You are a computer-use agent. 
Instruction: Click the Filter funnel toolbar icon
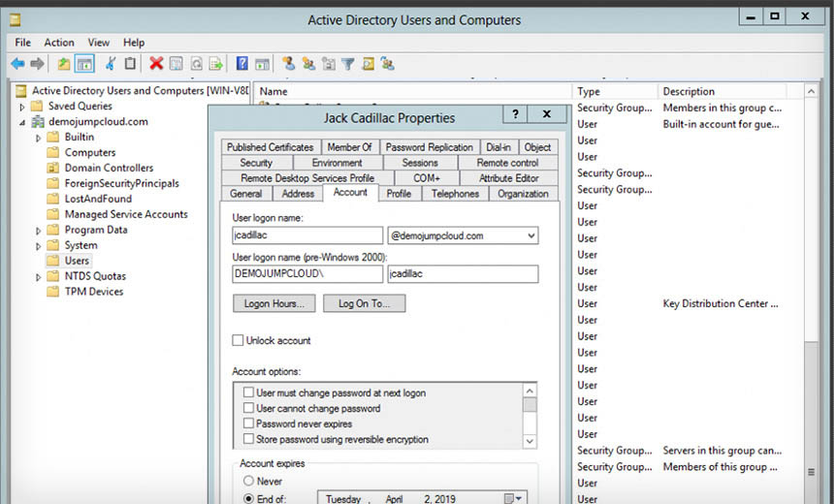pos(348,64)
